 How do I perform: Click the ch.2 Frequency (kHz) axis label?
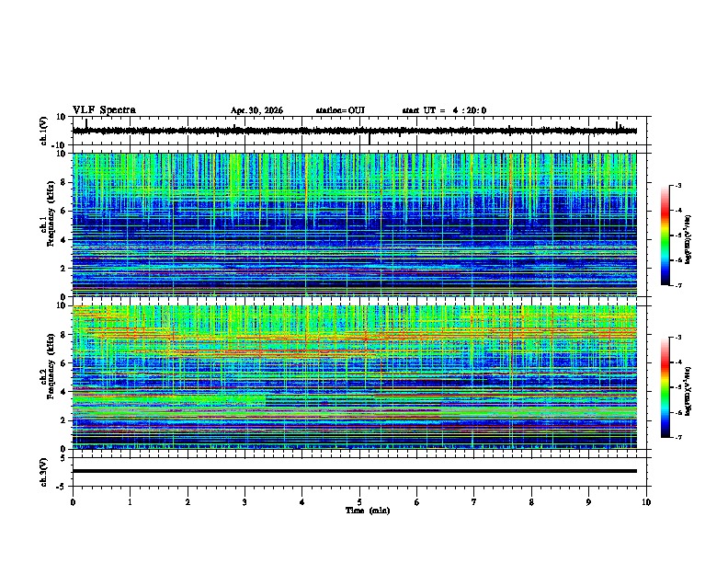[x=51, y=377]
